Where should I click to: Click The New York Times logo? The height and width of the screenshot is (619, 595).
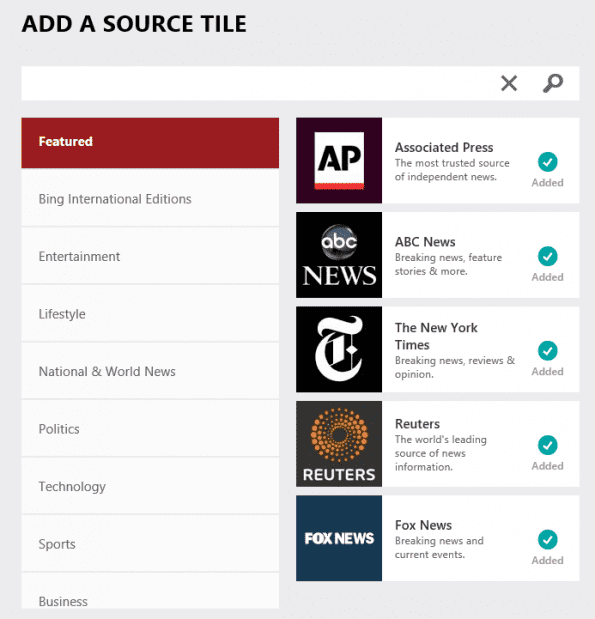click(339, 349)
